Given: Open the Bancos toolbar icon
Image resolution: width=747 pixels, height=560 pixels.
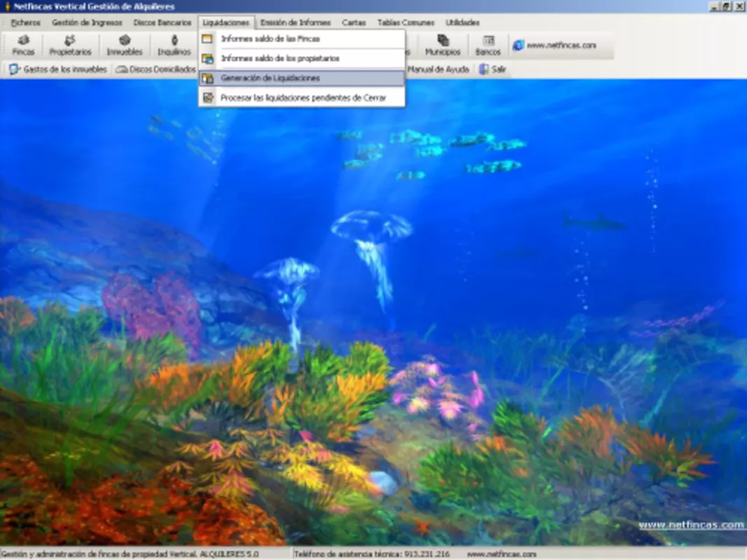Looking at the screenshot, I should pyautogui.click(x=488, y=45).
